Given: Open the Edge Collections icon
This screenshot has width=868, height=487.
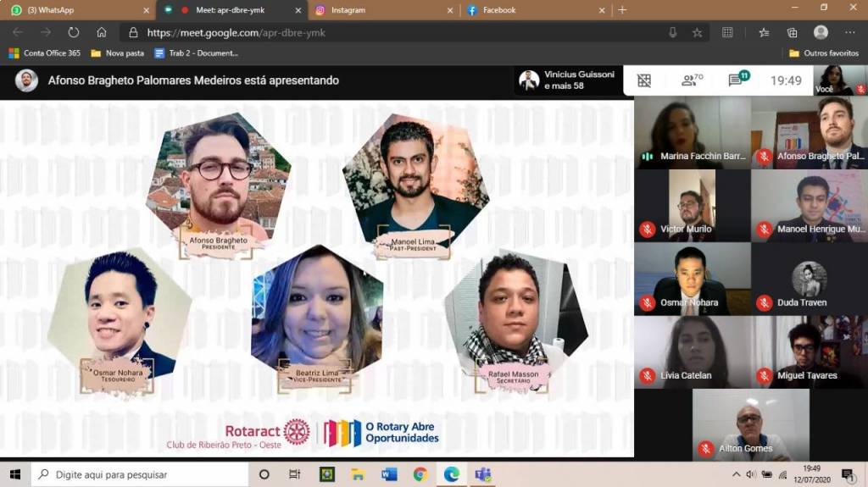Looking at the screenshot, I should pyautogui.click(x=792, y=32).
